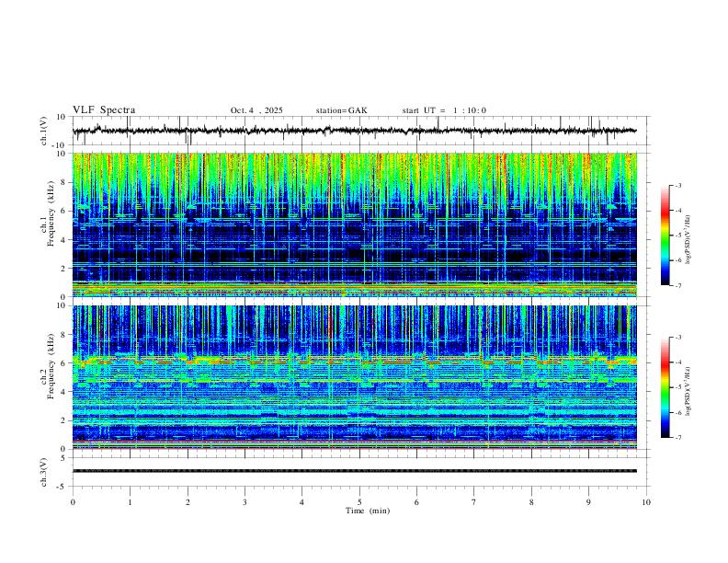Click the "8" kHz tick on ch.1 spectrogram
728x563 pixels.
pos(64,182)
